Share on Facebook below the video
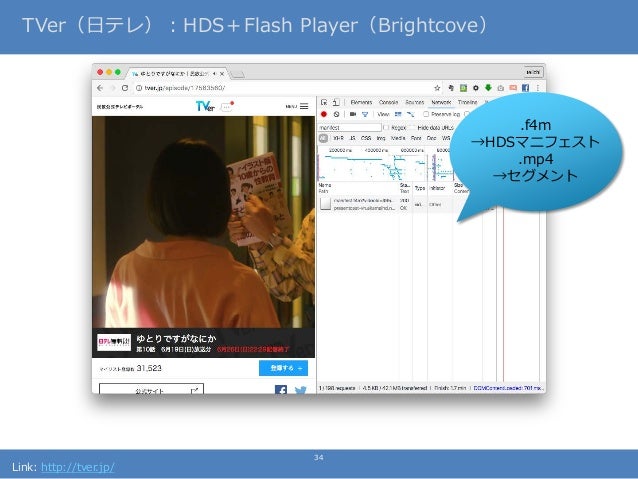Viewport: 638px width, 479px height. tap(281, 390)
